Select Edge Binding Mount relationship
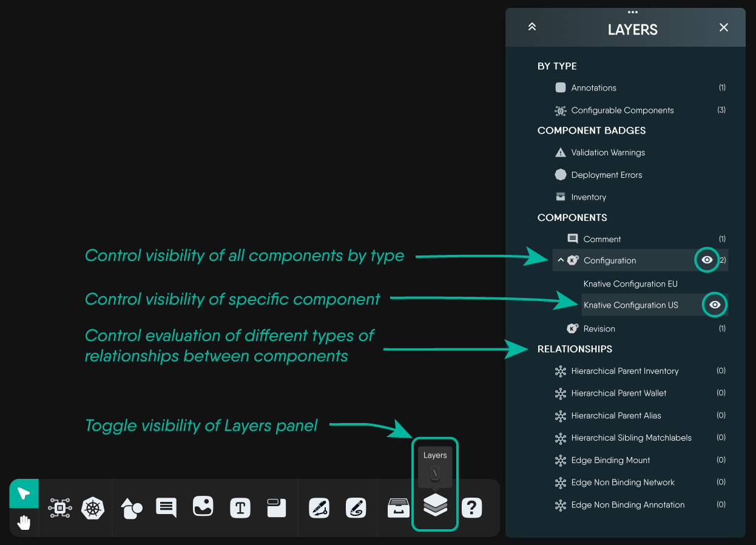 (610, 460)
